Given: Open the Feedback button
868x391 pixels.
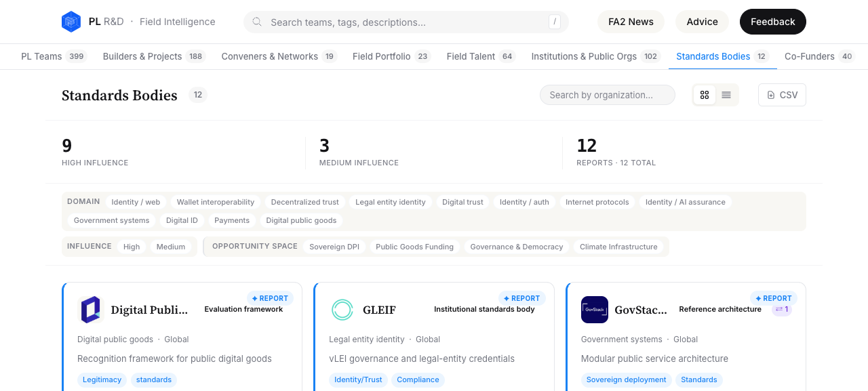Looking at the screenshot, I should [773, 22].
